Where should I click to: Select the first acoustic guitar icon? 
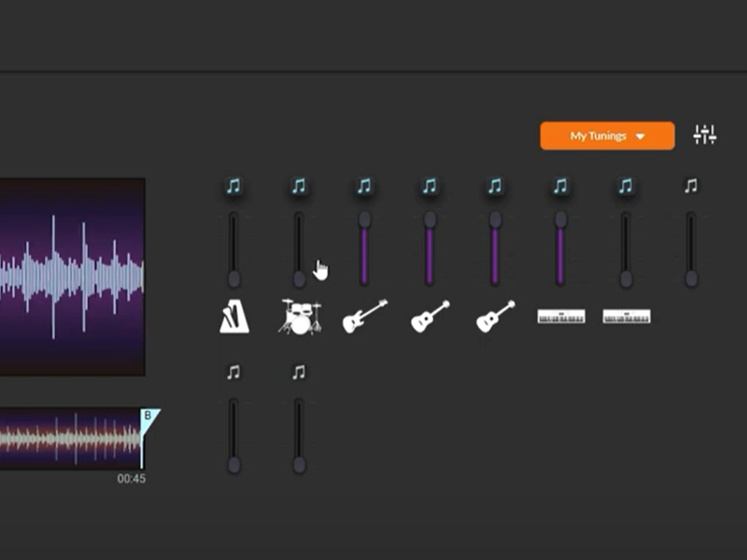pos(430,316)
